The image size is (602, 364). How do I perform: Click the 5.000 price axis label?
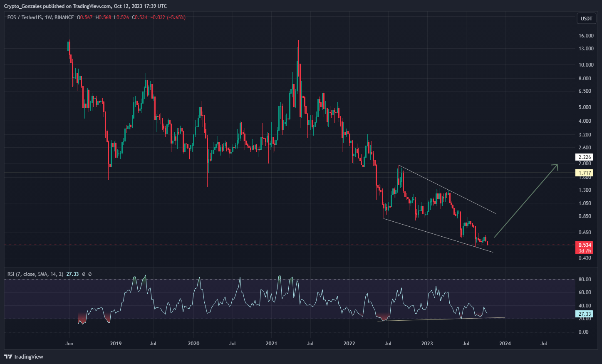pyautogui.click(x=586, y=107)
